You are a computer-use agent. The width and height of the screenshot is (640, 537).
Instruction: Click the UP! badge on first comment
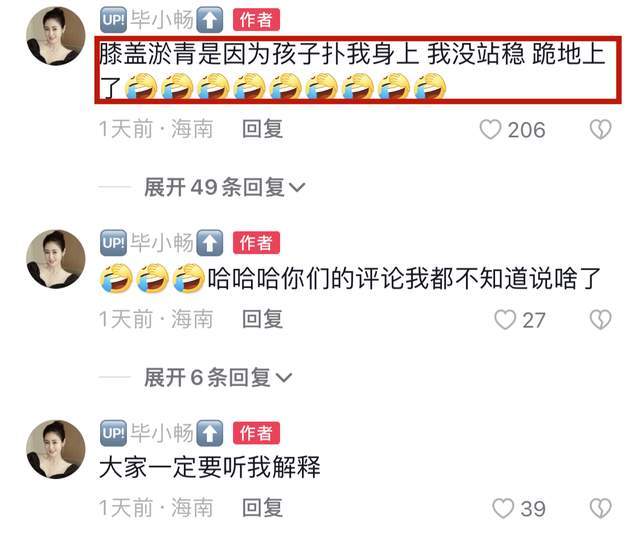tap(113, 20)
